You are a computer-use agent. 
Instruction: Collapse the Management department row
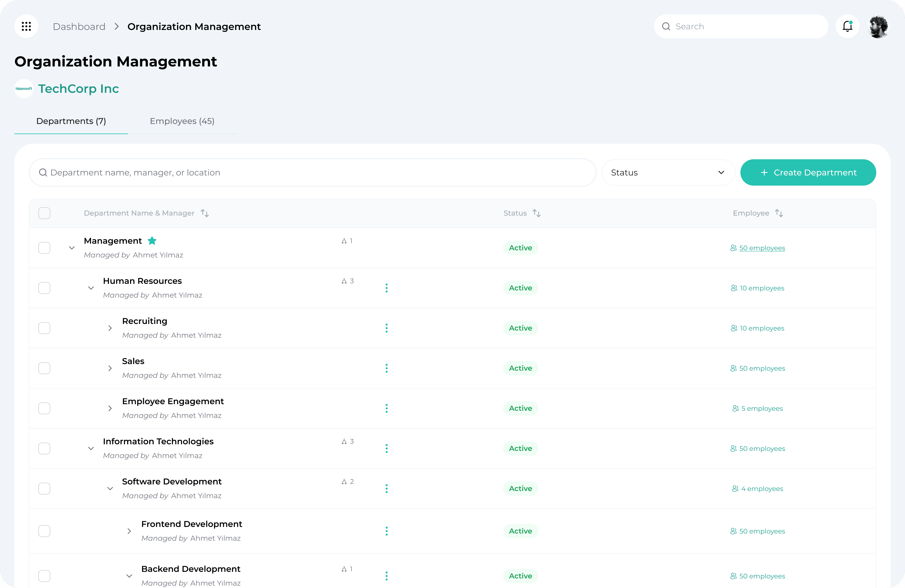point(71,248)
